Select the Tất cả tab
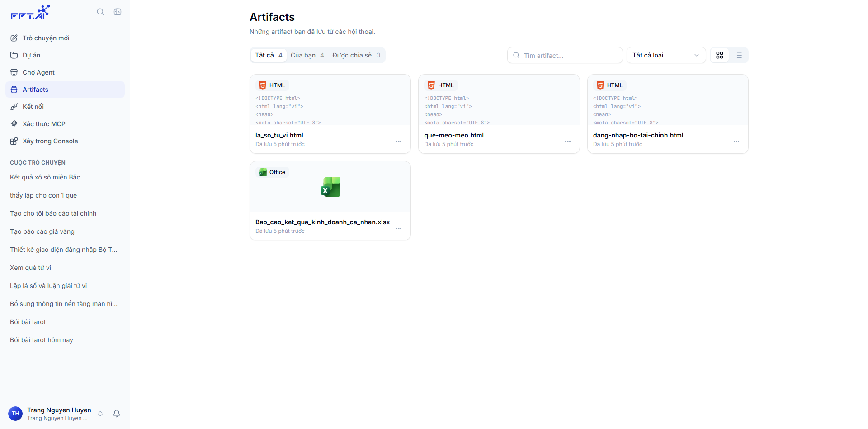The height and width of the screenshot is (429, 868). 269,55
